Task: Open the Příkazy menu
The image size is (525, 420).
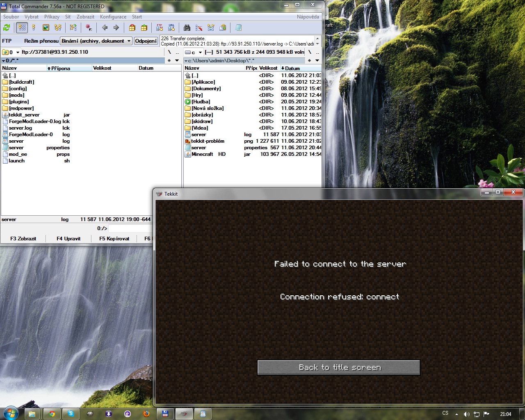Action: click(52, 17)
